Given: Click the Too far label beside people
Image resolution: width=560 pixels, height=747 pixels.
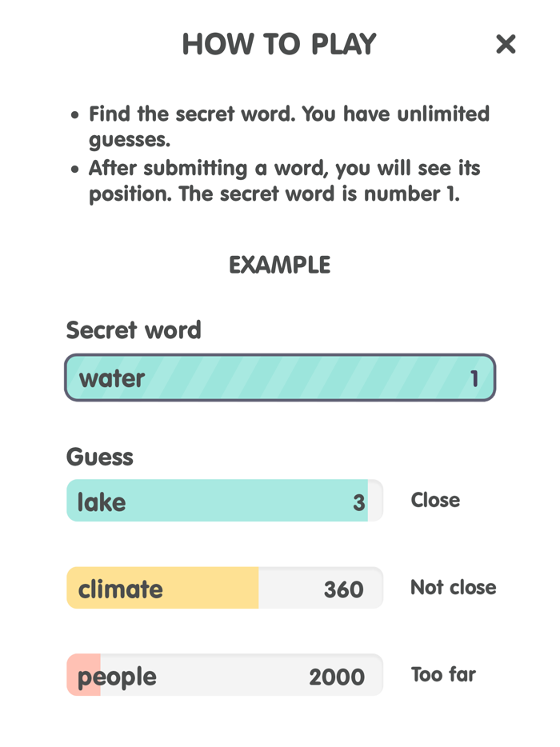Looking at the screenshot, I should [x=442, y=674].
